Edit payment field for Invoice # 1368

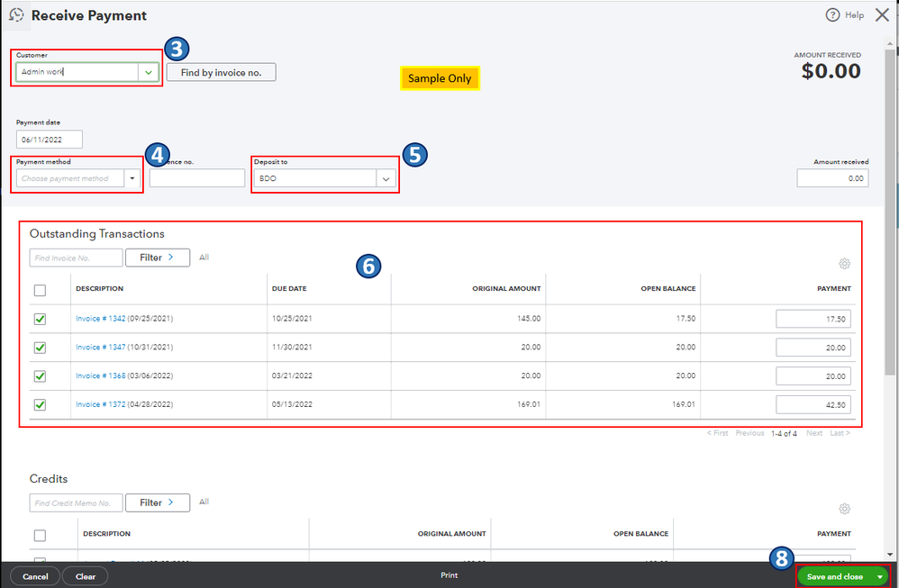[x=813, y=376]
